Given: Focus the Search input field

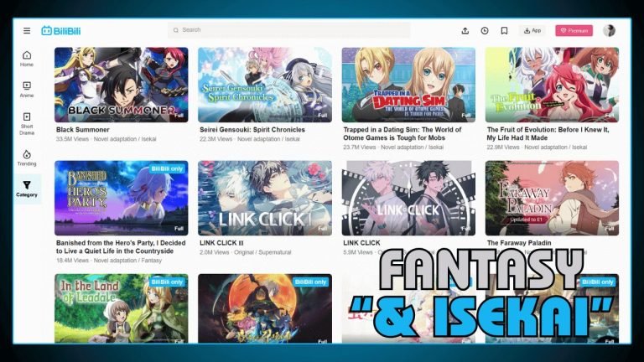Looking at the screenshot, I should point(289,30).
